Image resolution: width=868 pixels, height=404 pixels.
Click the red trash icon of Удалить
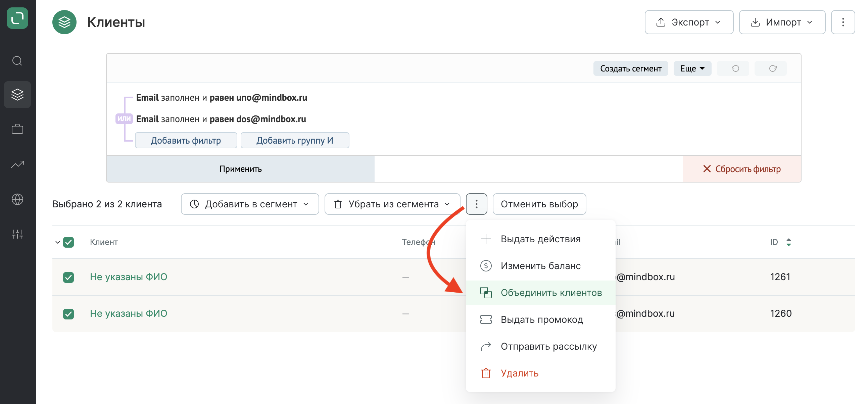pos(486,373)
